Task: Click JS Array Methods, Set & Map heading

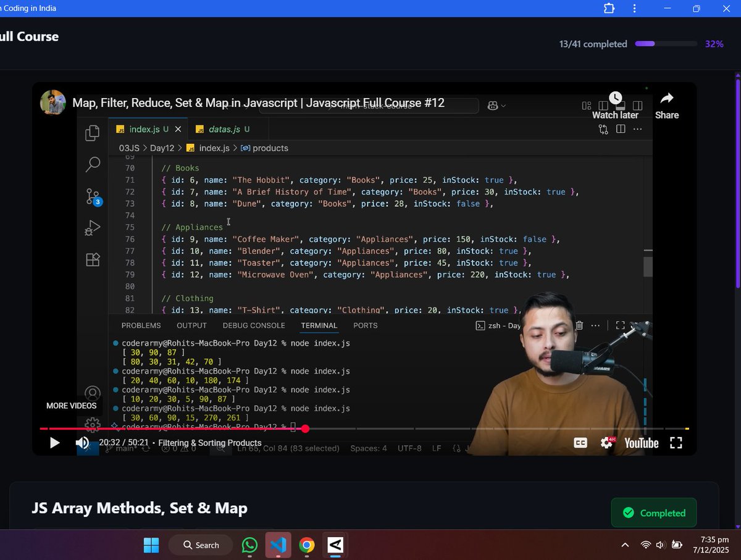Action: point(140,508)
